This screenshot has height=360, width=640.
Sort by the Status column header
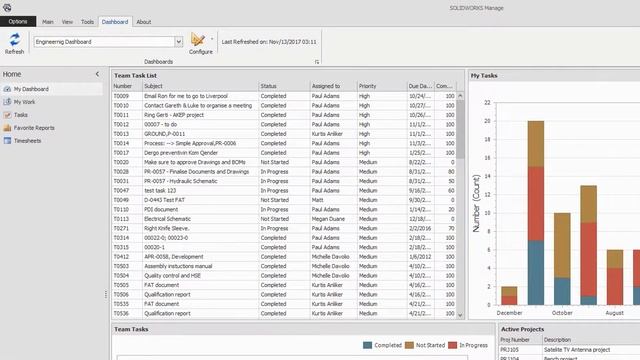[x=284, y=86]
